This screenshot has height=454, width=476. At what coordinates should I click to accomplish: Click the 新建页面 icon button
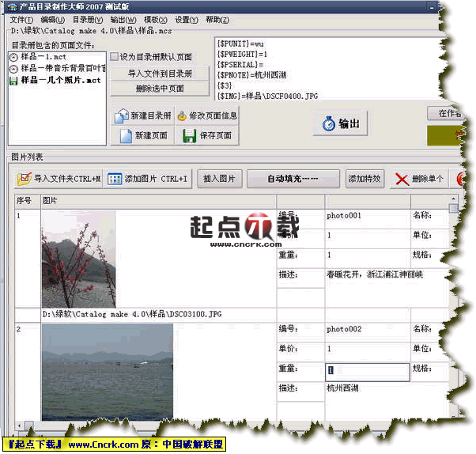[x=143, y=135]
